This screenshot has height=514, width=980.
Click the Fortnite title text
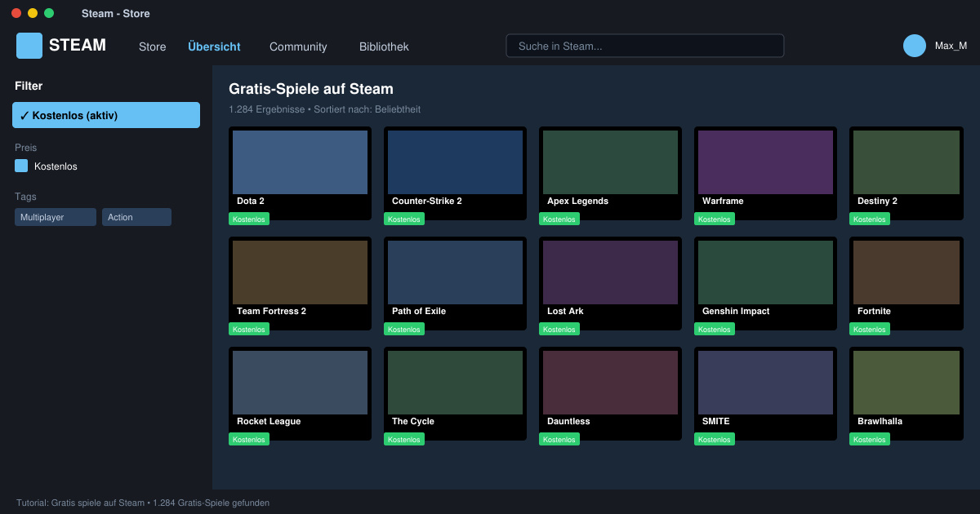(x=874, y=311)
